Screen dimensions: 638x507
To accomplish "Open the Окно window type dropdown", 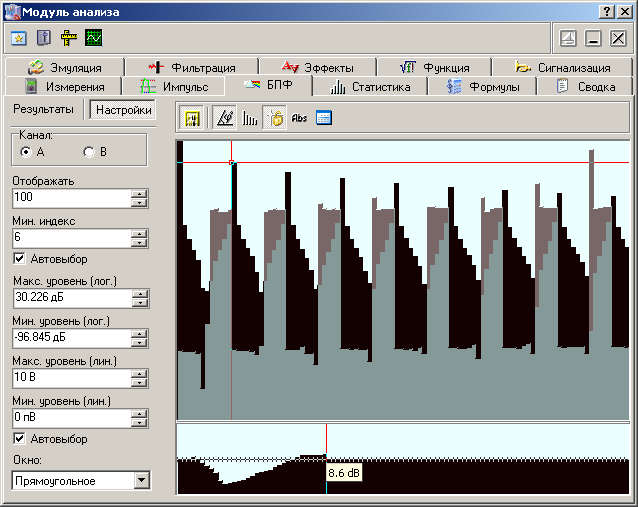I will point(141,481).
